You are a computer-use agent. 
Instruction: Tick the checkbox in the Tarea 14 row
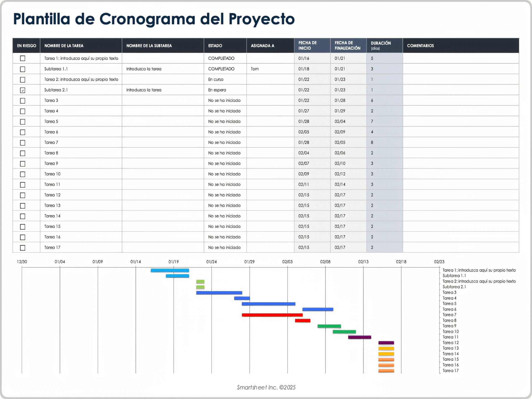coord(23,216)
